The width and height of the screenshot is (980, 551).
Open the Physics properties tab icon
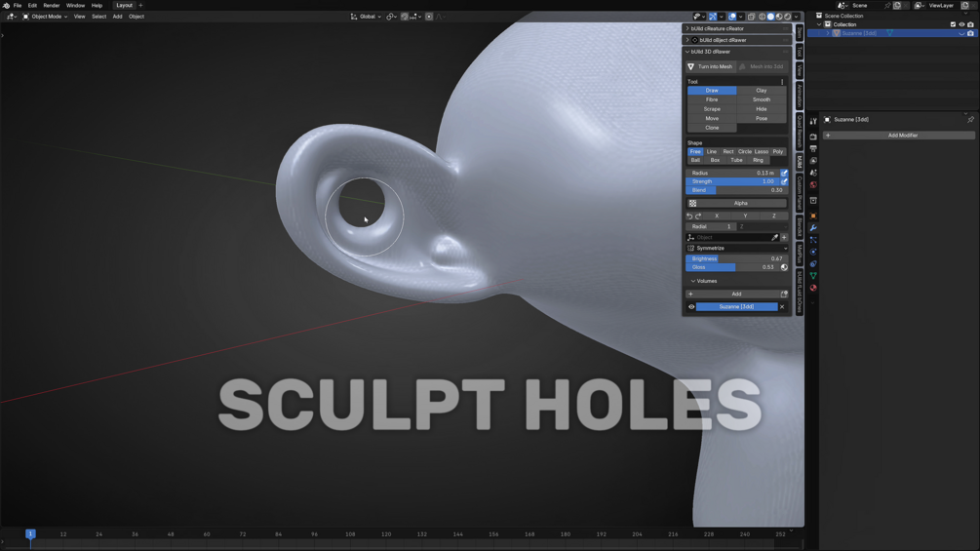(813, 252)
